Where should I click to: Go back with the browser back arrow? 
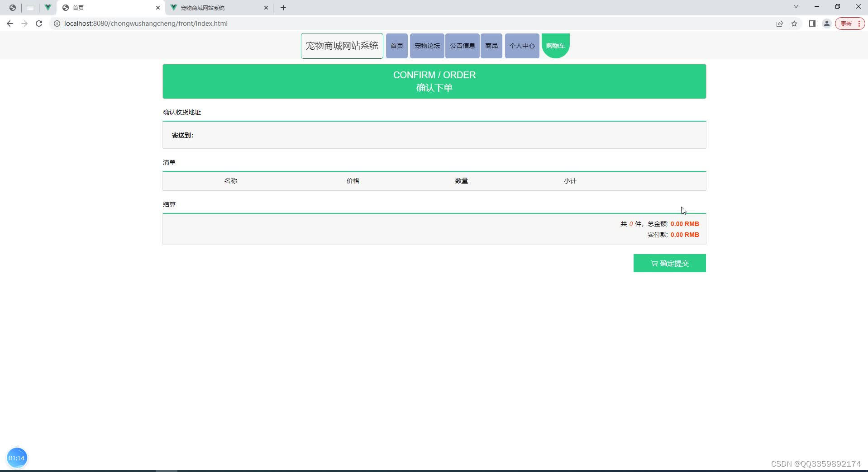(x=10, y=24)
